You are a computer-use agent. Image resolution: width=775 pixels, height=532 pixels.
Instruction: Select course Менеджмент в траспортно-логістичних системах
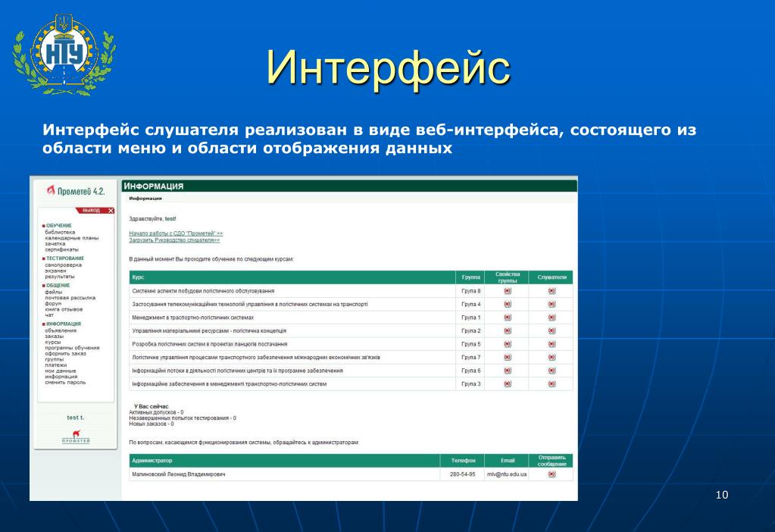pos(192,318)
